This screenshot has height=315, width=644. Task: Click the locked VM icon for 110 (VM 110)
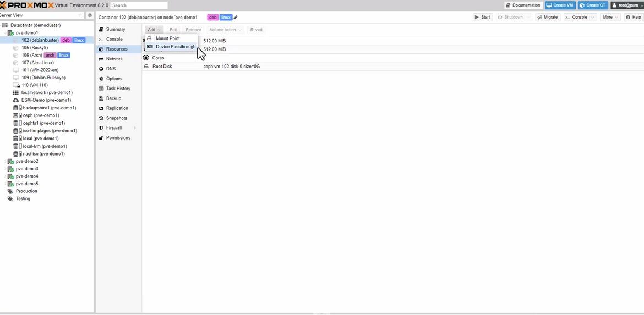click(17, 85)
